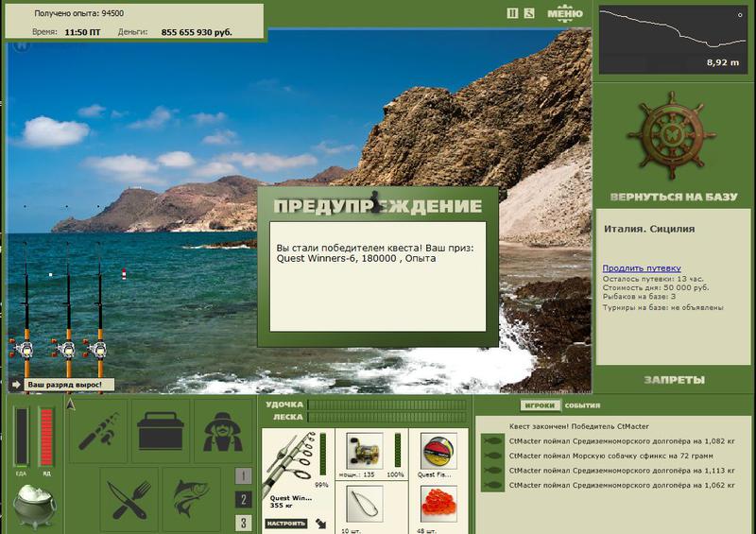Click the Квест закончен! Победитель CtMacter event
Viewport: 756px width, 534px height.
pos(578,426)
